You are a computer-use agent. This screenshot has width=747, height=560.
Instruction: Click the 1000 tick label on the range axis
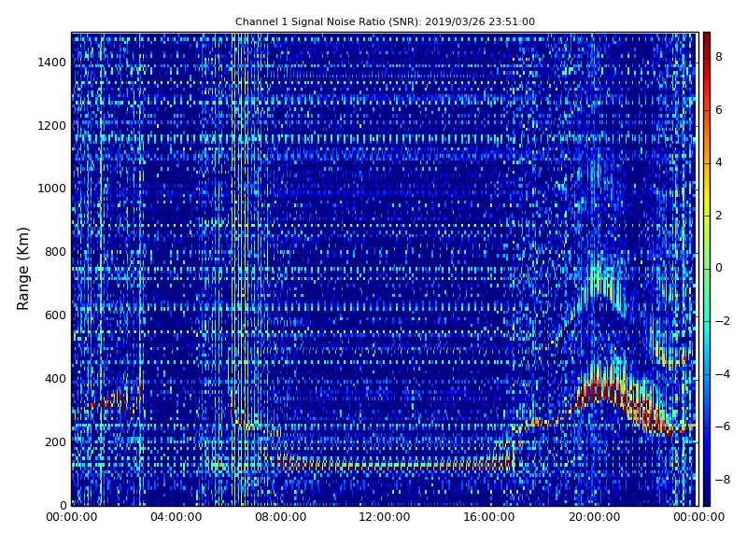(51, 189)
